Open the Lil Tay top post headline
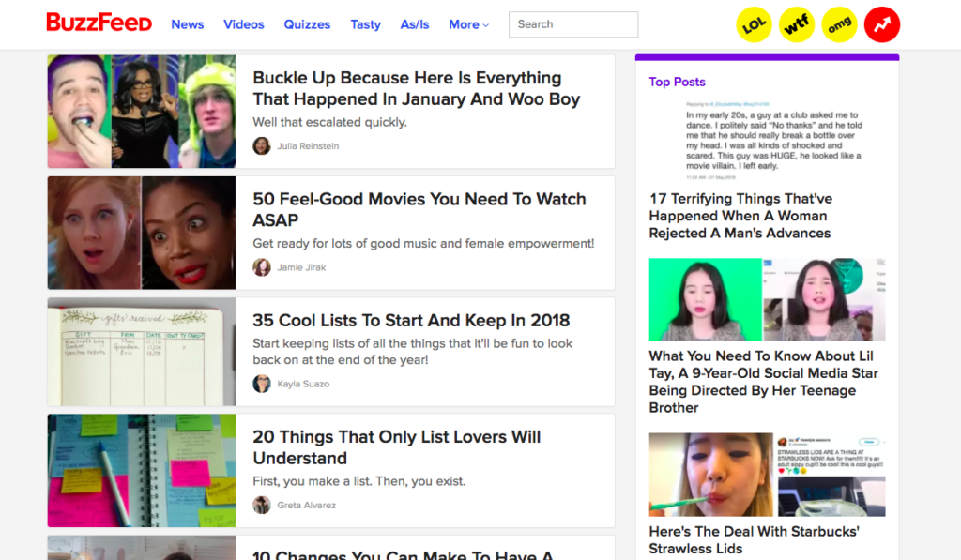Image resolution: width=961 pixels, height=560 pixels. click(x=764, y=382)
